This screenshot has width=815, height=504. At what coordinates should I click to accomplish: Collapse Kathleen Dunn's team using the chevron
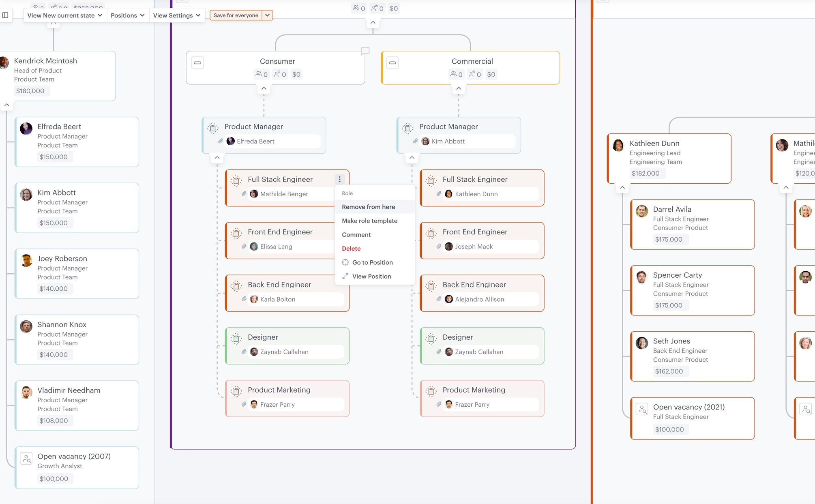pyautogui.click(x=622, y=187)
